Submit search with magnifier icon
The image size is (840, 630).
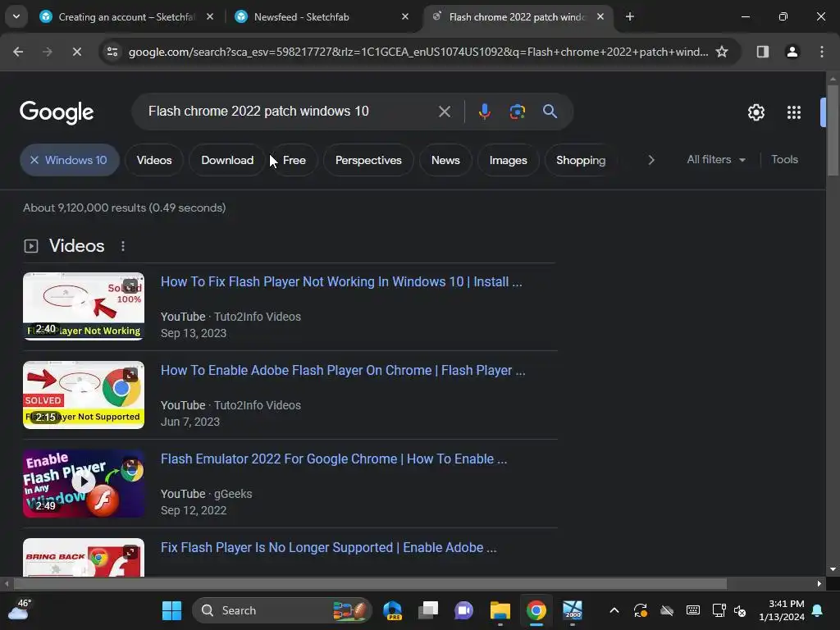[x=550, y=112]
